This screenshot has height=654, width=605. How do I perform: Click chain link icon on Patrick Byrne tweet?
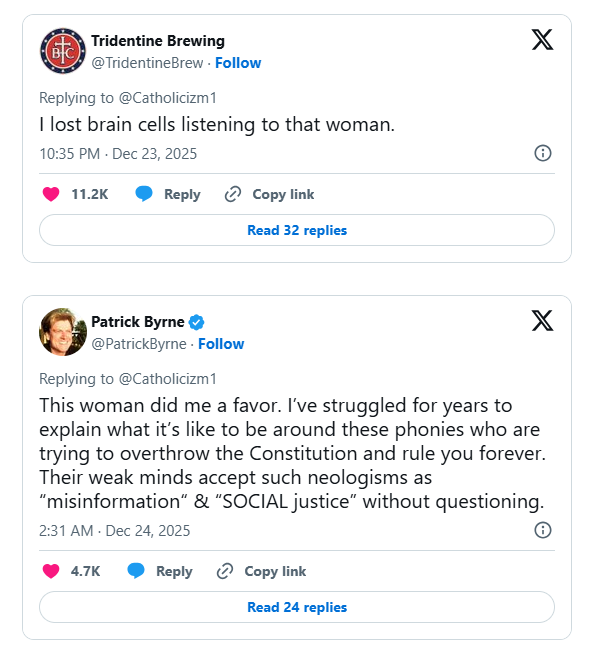click(x=225, y=571)
